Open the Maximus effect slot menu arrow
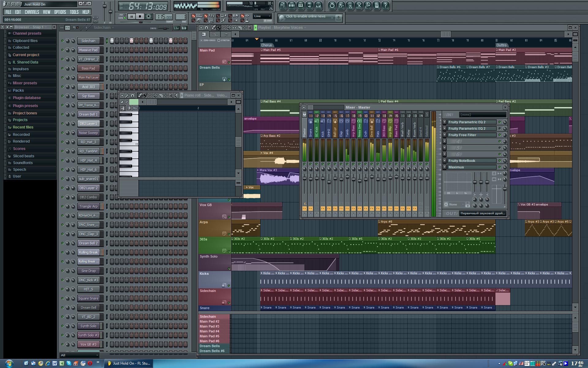Screen dimensions: 588x368 (x=445, y=167)
